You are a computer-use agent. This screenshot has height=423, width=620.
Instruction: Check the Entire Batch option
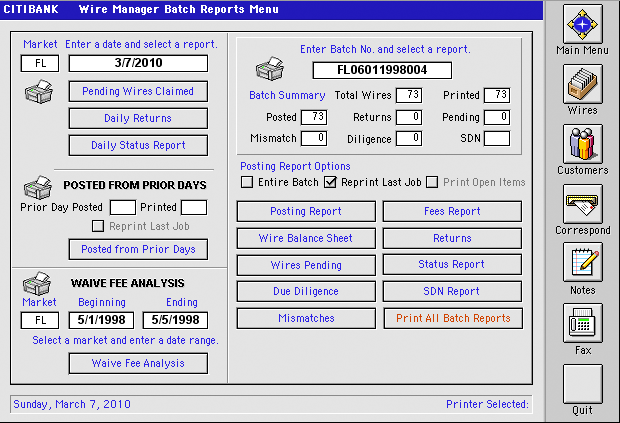(247, 182)
